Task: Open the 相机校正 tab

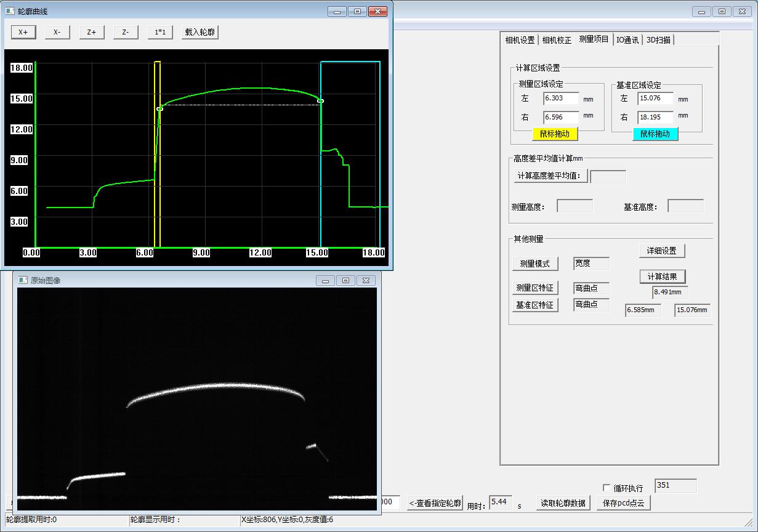Action: pos(556,40)
